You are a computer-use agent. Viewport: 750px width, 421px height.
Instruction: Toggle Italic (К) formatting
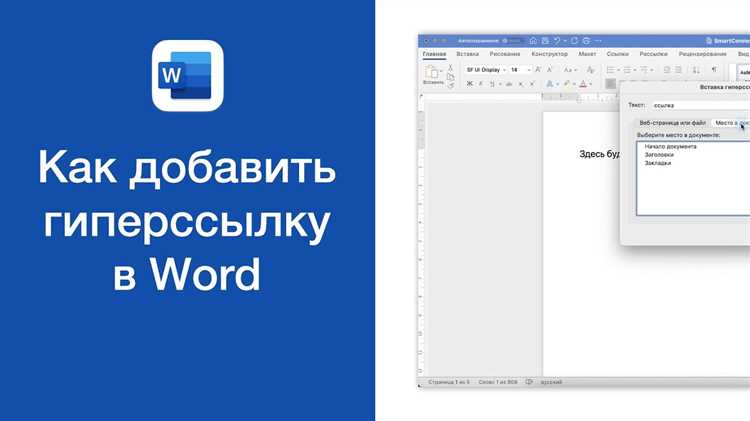coord(481,84)
